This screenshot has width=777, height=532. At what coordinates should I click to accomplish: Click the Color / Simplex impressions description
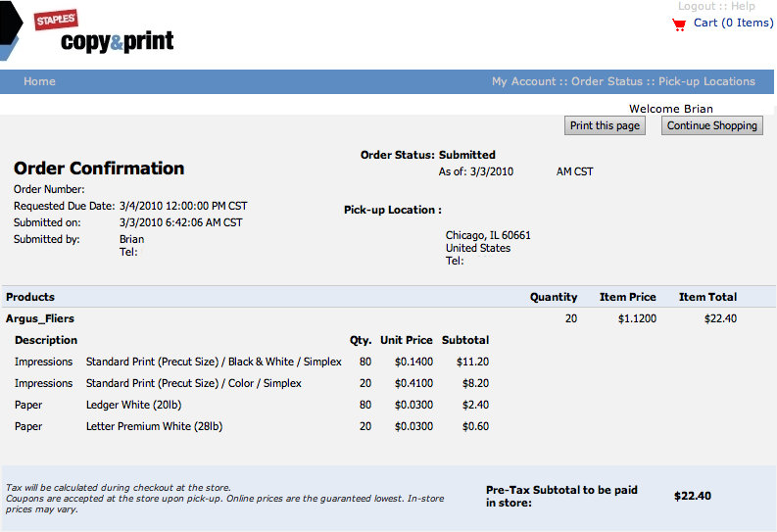pos(194,383)
